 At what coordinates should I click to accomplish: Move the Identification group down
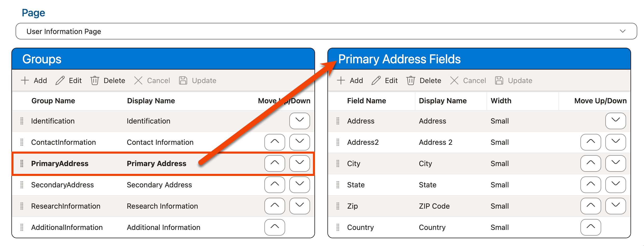pos(299,121)
